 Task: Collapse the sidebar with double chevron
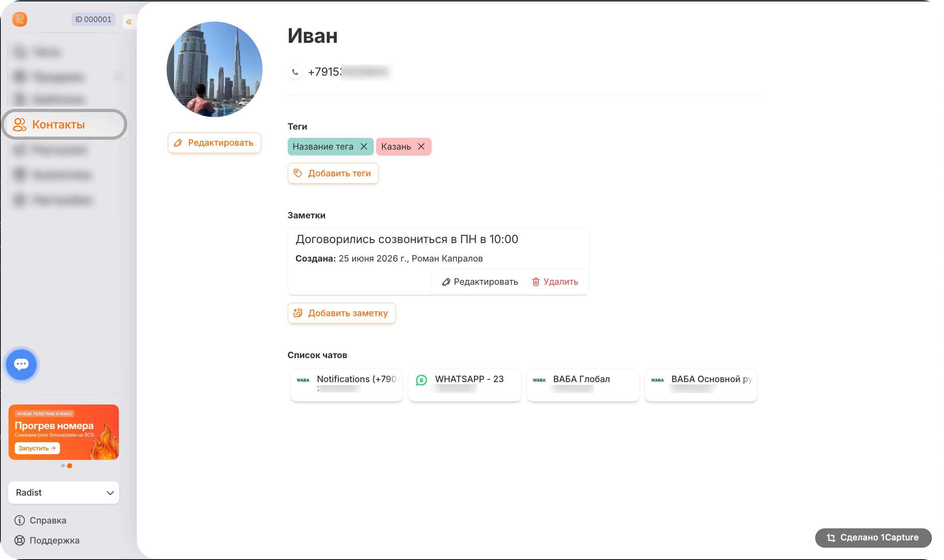129,22
